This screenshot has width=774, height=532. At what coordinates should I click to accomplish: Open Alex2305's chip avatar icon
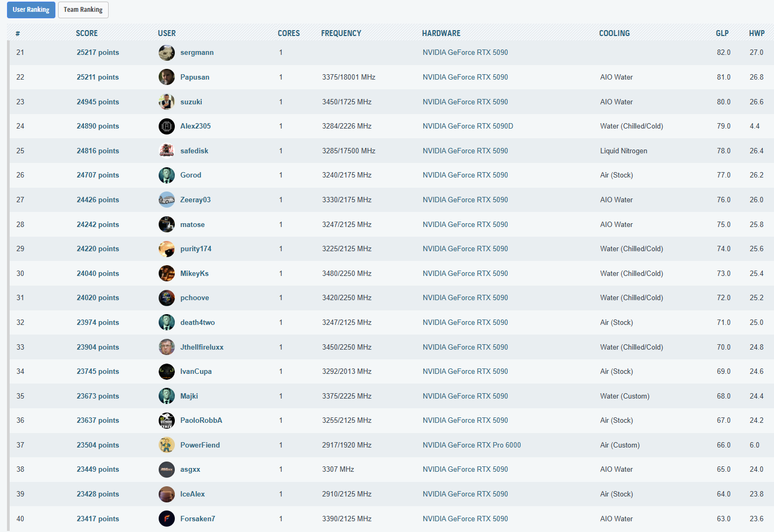pos(166,126)
